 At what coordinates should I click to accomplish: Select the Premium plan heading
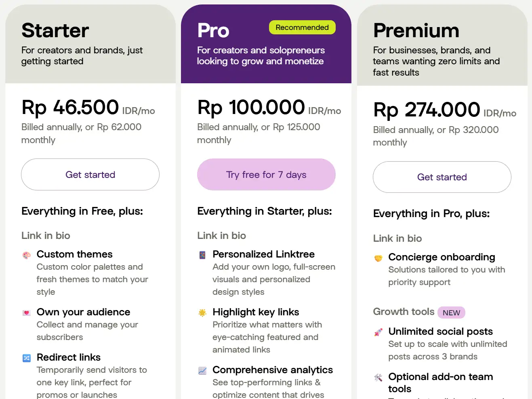click(416, 31)
